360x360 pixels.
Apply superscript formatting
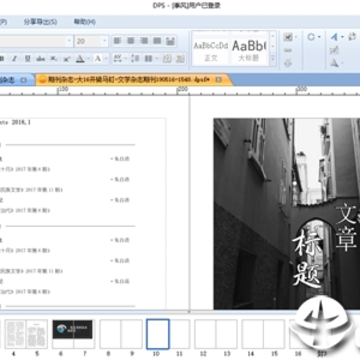click(x=67, y=59)
